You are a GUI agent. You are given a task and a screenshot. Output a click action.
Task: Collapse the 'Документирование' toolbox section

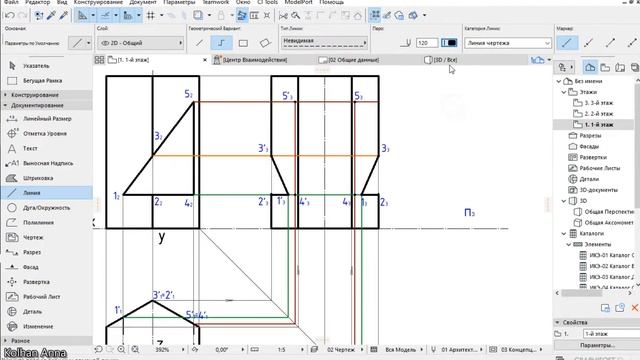click(6, 105)
